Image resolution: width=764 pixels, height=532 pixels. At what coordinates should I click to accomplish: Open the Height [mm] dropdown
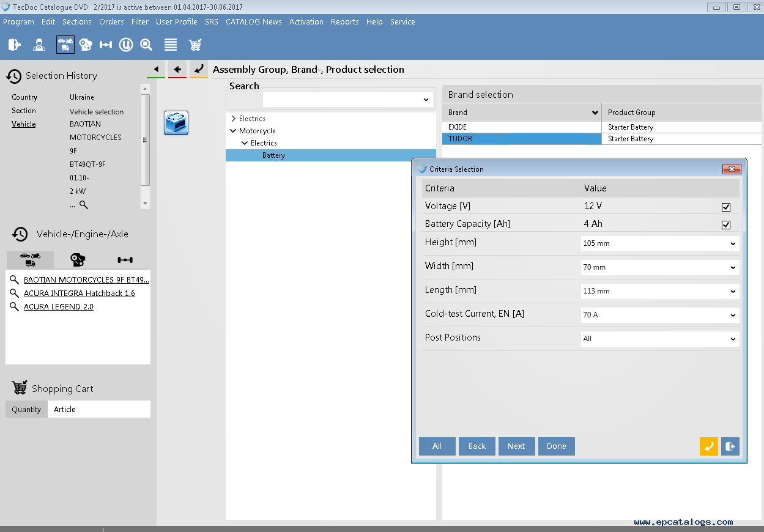coord(659,243)
